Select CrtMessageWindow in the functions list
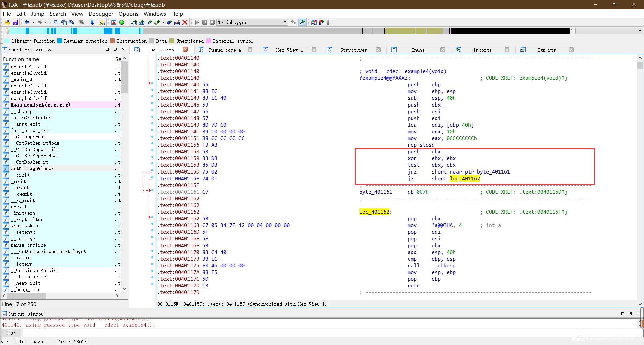The image size is (644, 345). click(x=32, y=168)
